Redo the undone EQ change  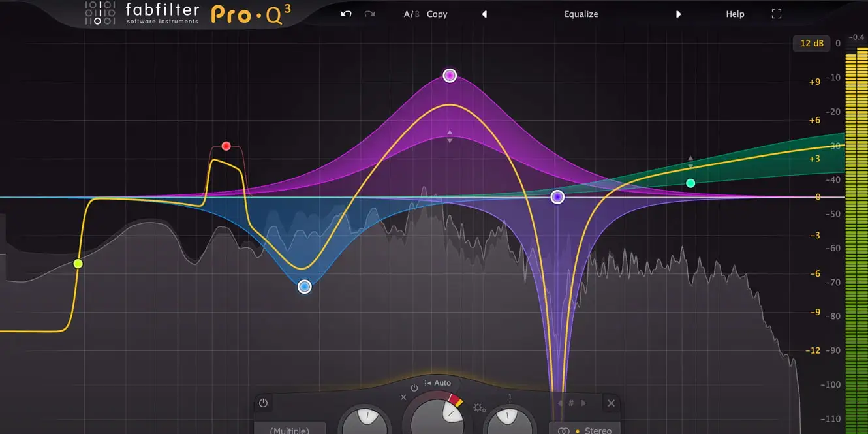pos(369,14)
